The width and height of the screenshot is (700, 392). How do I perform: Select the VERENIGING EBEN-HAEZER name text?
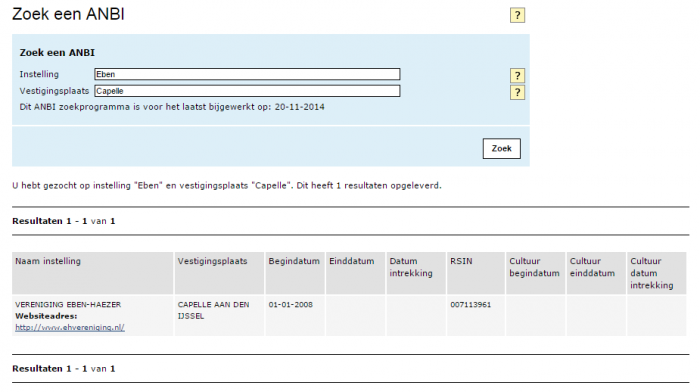(68, 304)
